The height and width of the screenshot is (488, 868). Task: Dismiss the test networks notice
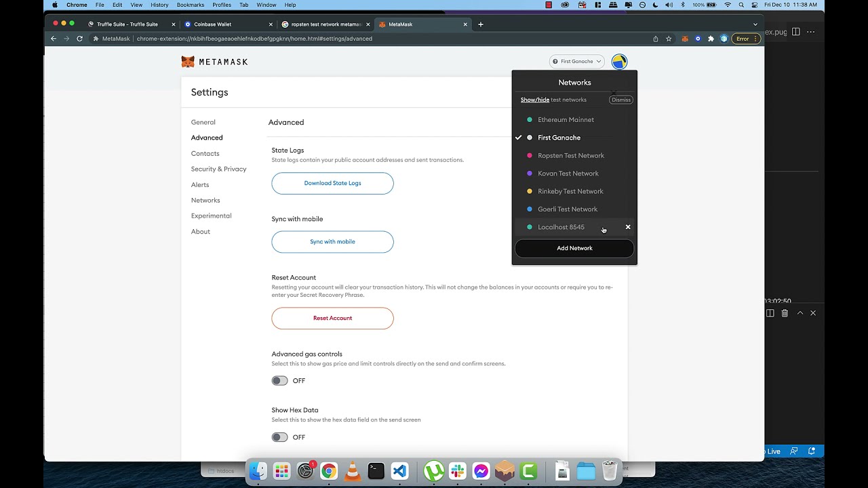pos(620,100)
